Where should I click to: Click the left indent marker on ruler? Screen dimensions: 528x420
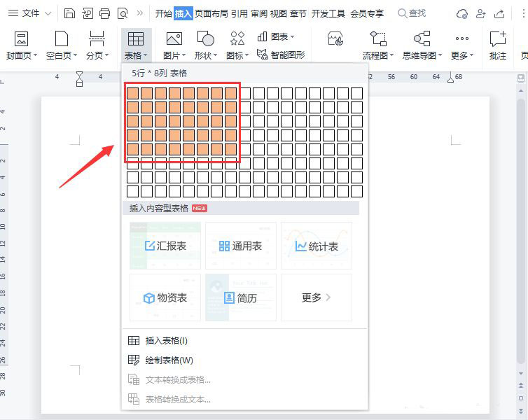point(79,78)
